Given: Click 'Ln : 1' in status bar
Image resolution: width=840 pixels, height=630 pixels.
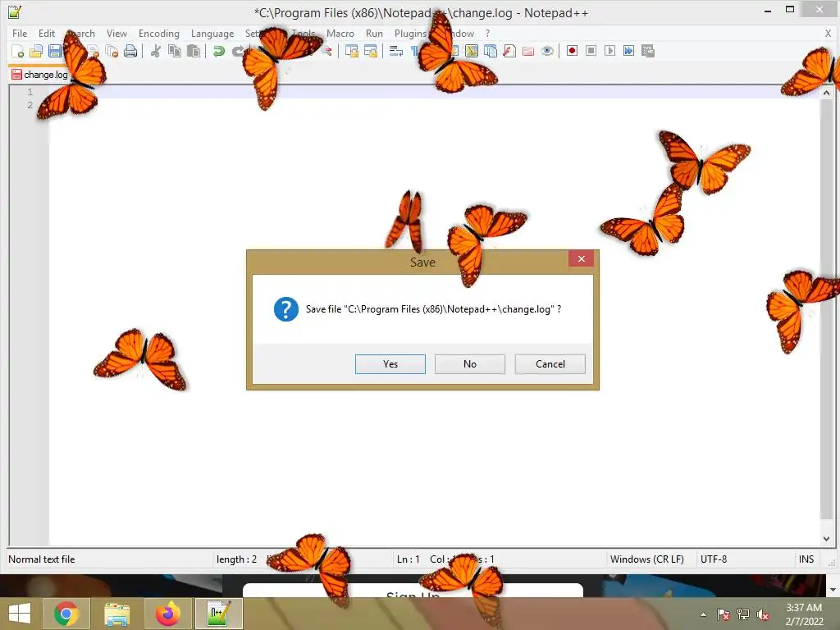Looking at the screenshot, I should point(409,559).
